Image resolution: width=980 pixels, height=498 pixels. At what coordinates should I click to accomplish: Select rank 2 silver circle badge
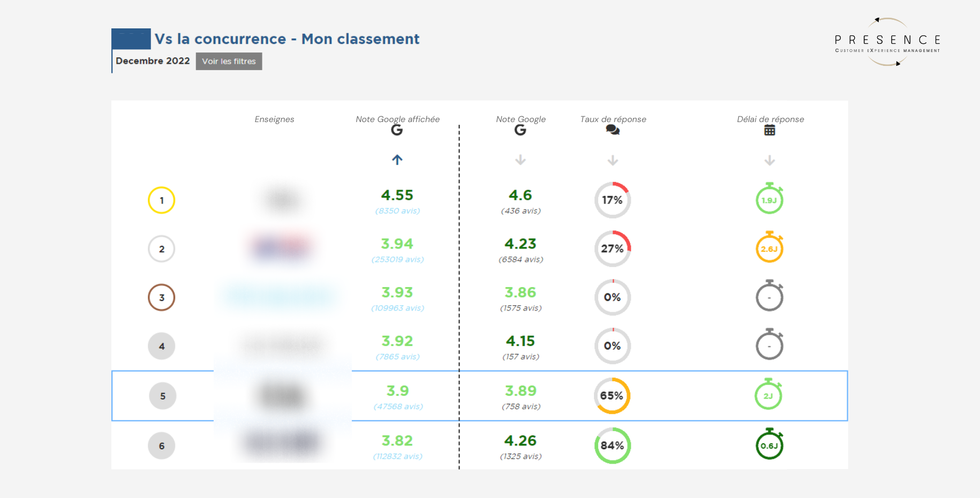[x=162, y=249]
